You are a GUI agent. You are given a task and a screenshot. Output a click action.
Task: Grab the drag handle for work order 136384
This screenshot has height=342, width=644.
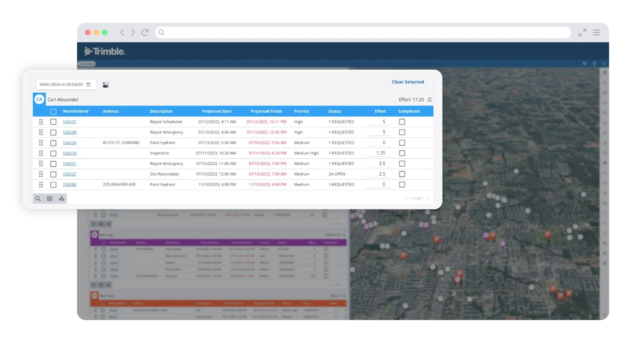click(x=41, y=185)
